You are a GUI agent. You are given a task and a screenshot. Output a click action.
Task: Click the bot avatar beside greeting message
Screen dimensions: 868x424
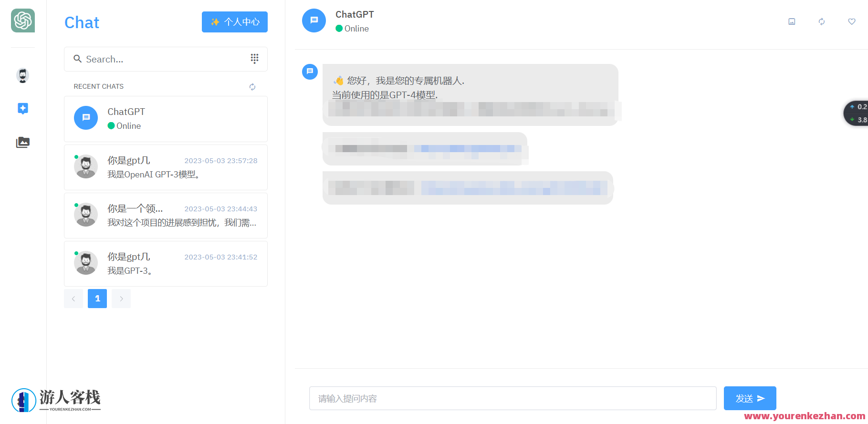click(310, 72)
